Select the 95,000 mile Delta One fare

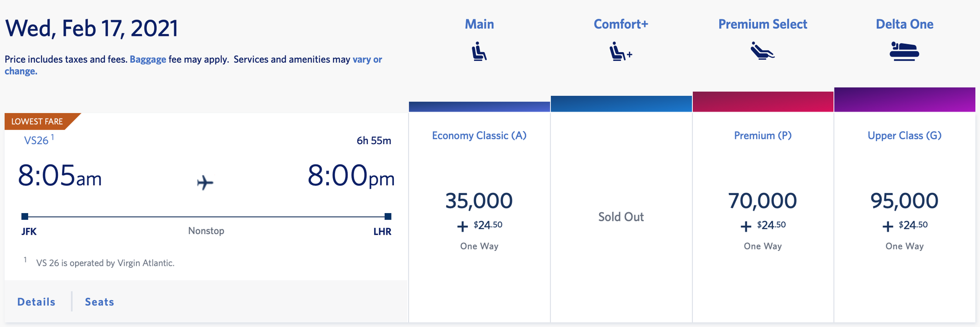(x=904, y=201)
